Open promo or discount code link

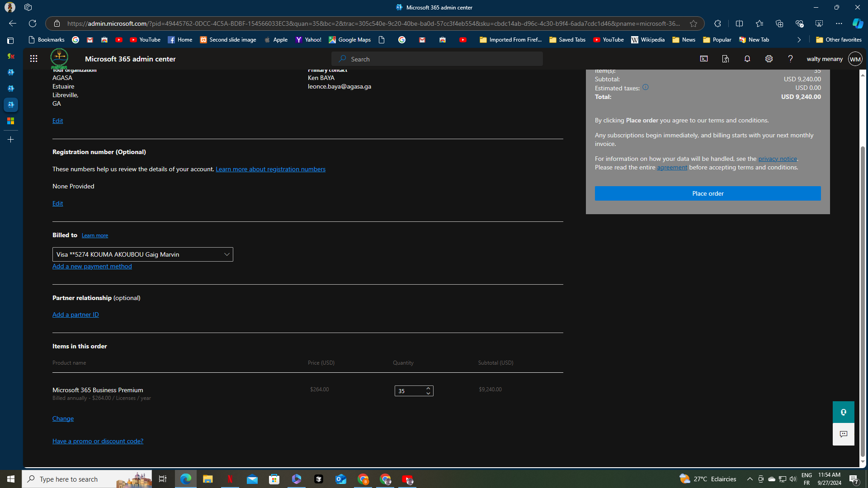pyautogui.click(x=98, y=441)
